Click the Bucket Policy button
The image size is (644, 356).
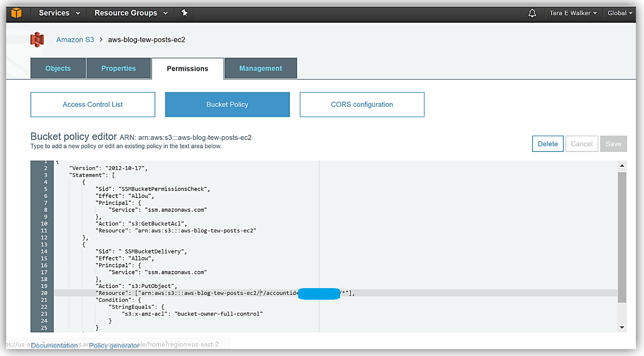coord(227,105)
